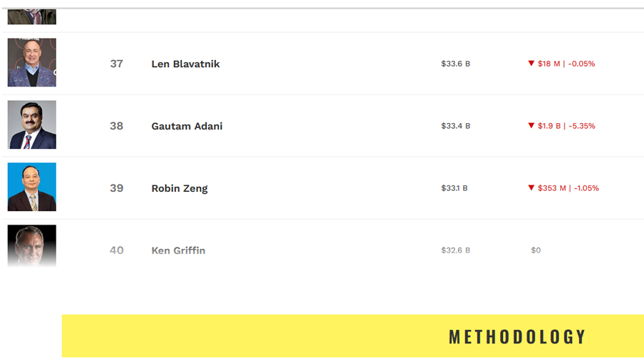Click the $33.1 B net worth value

[x=454, y=188]
